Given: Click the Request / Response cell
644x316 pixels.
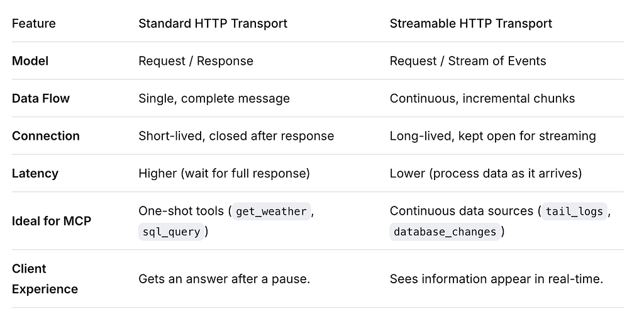Looking at the screenshot, I should 196,61.
